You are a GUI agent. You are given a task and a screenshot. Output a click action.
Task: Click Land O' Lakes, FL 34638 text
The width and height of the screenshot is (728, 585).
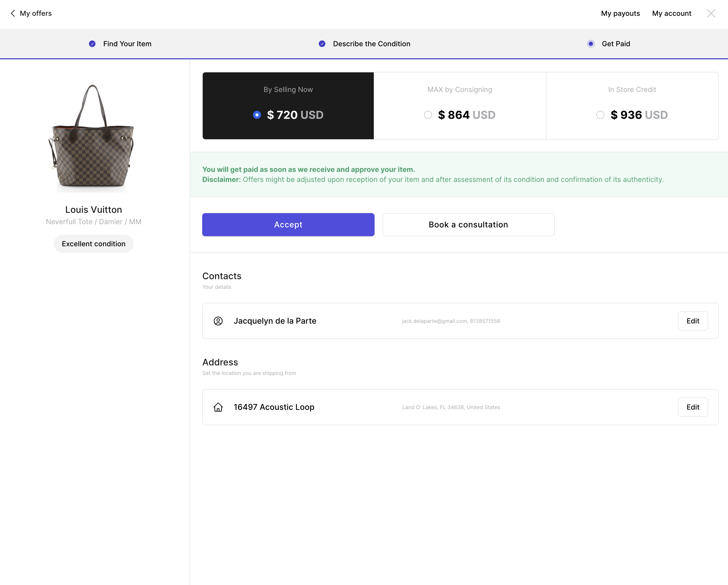click(451, 407)
